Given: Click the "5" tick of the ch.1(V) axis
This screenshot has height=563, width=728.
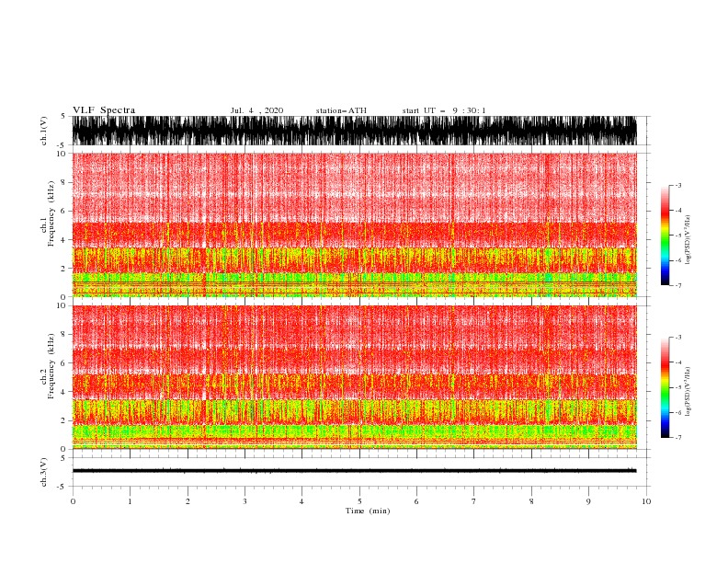Looking at the screenshot, I should click(64, 116).
